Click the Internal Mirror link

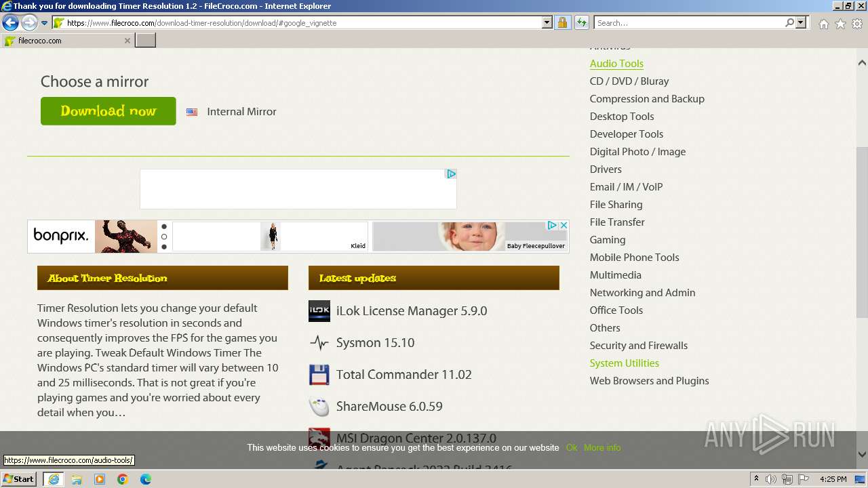point(241,112)
